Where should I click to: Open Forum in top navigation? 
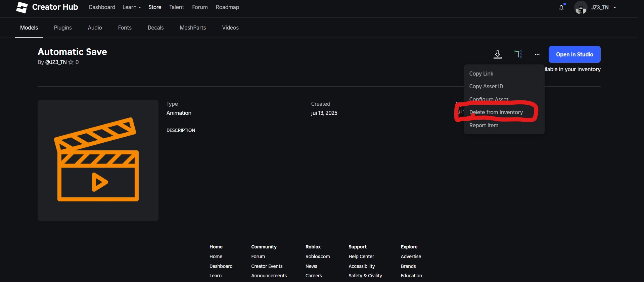pyautogui.click(x=200, y=7)
